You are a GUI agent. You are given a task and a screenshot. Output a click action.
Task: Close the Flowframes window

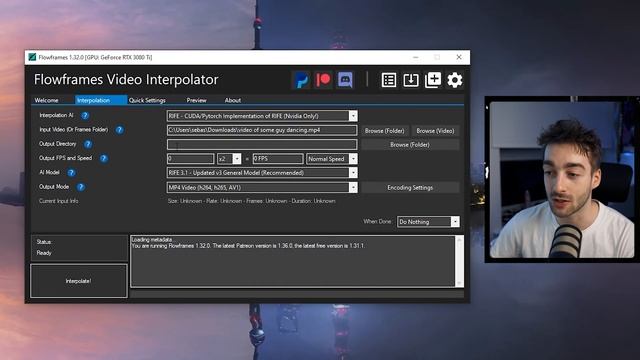(x=459, y=57)
